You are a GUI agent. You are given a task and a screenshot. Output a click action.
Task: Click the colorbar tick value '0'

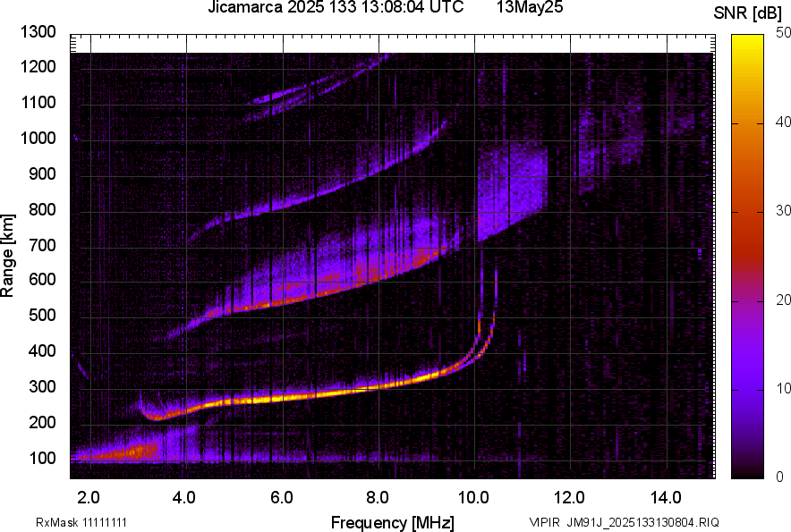coord(780,477)
